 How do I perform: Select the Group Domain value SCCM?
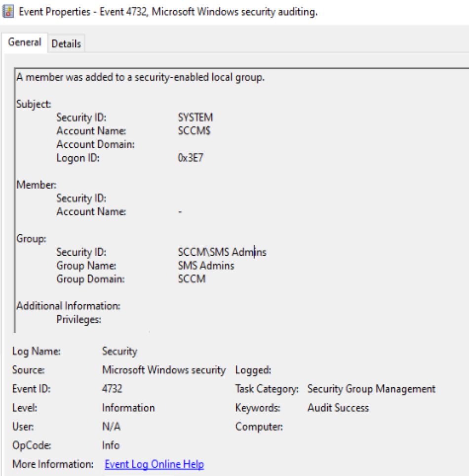[192, 278]
